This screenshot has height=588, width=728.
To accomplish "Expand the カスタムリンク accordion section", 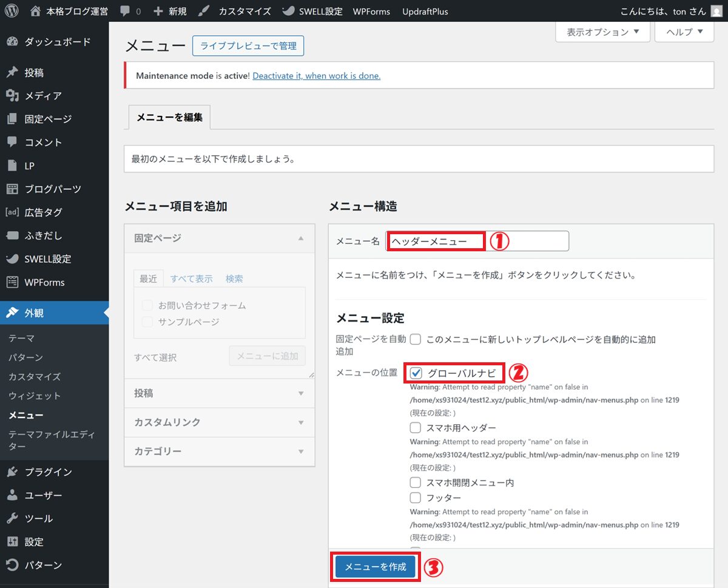I will [219, 422].
